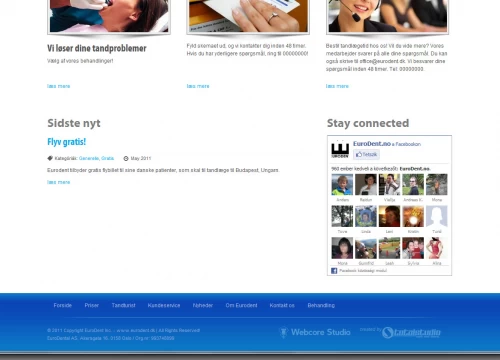This screenshot has height=360, width=500.
Task: Click the EuroDent page logo in Facebook widget
Action: click(340, 150)
